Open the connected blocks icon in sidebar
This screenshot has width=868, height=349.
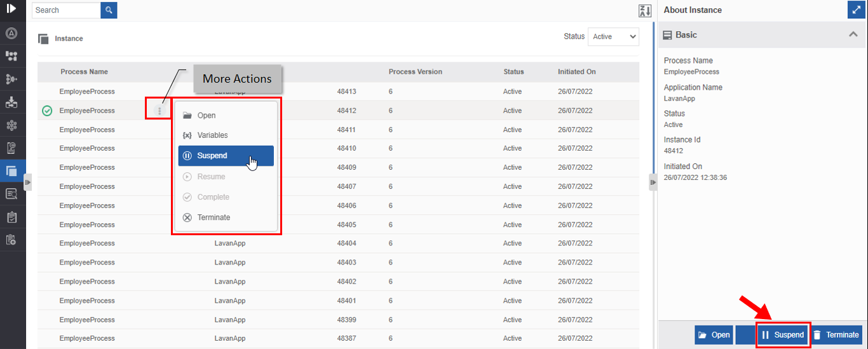tap(11, 56)
